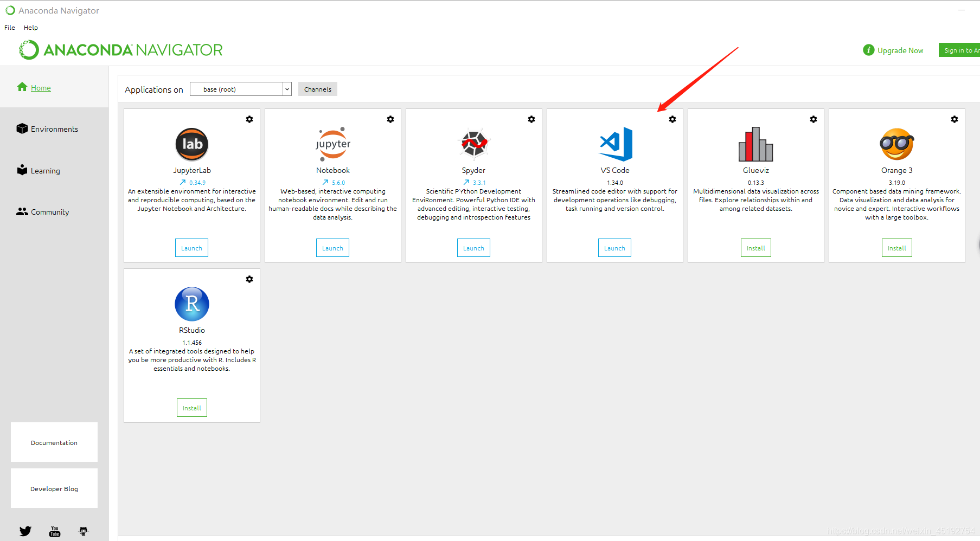Click the Sign in to Anaconda button

[959, 50]
